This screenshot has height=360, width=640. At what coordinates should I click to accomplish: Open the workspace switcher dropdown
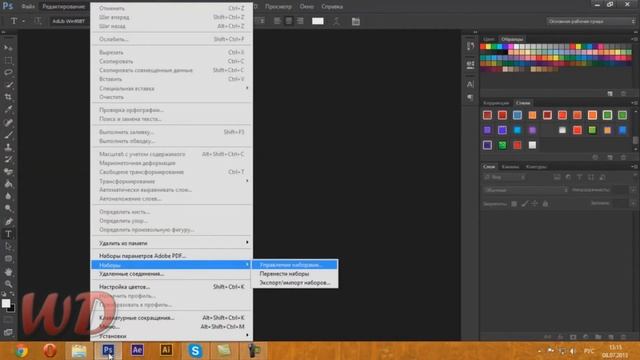point(591,21)
